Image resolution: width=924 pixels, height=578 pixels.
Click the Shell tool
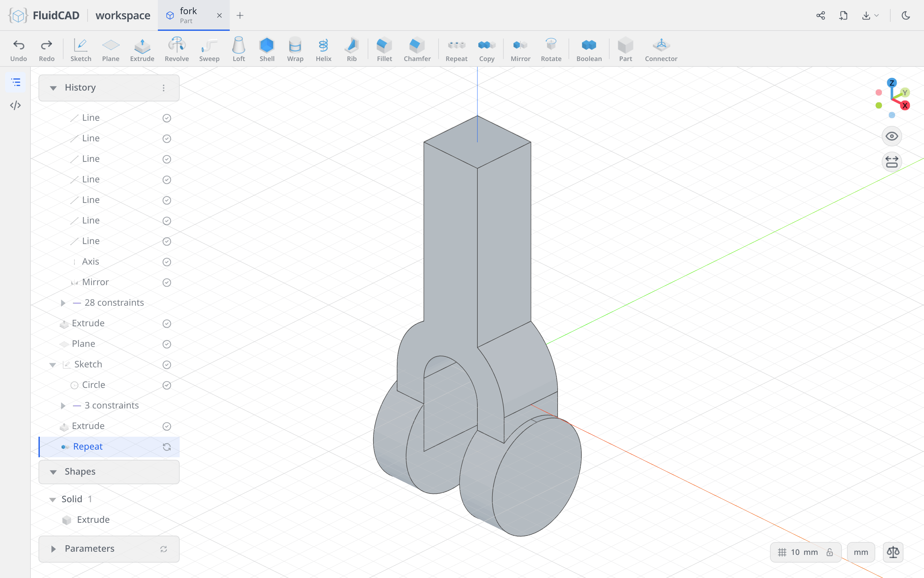coord(267,50)
